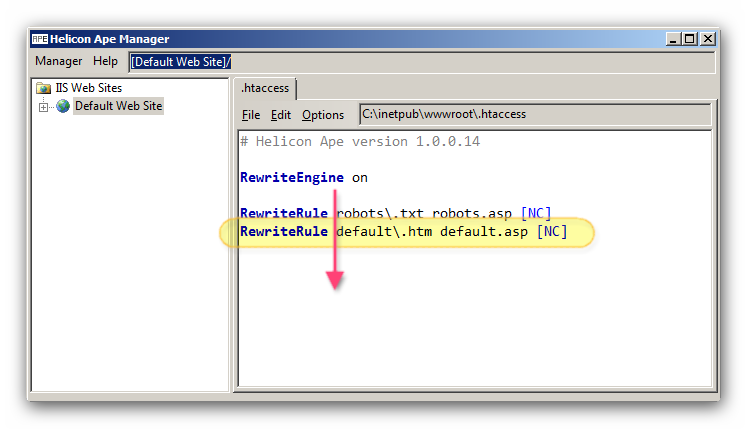Click the IIS Web Sites folder icon
The height and width of the screenshot is (429, 748).
pyautogui.click(x=43, y=88)
